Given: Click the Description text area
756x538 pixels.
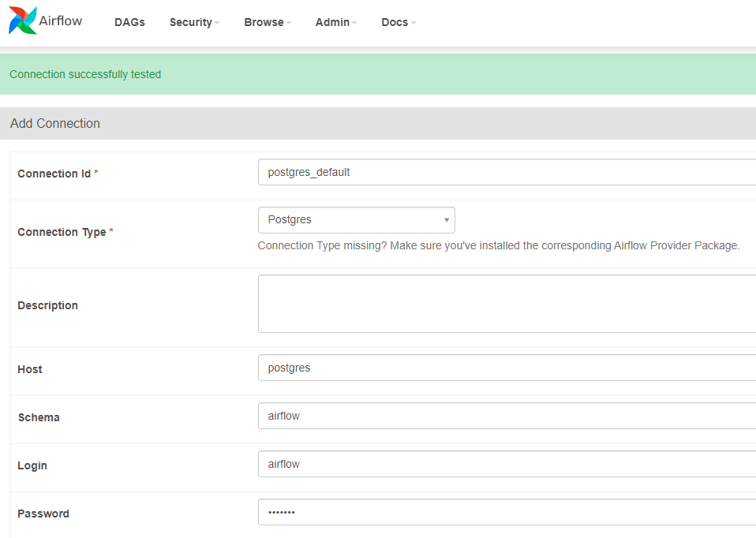Looking at the screenshot, I should point(507,304).
